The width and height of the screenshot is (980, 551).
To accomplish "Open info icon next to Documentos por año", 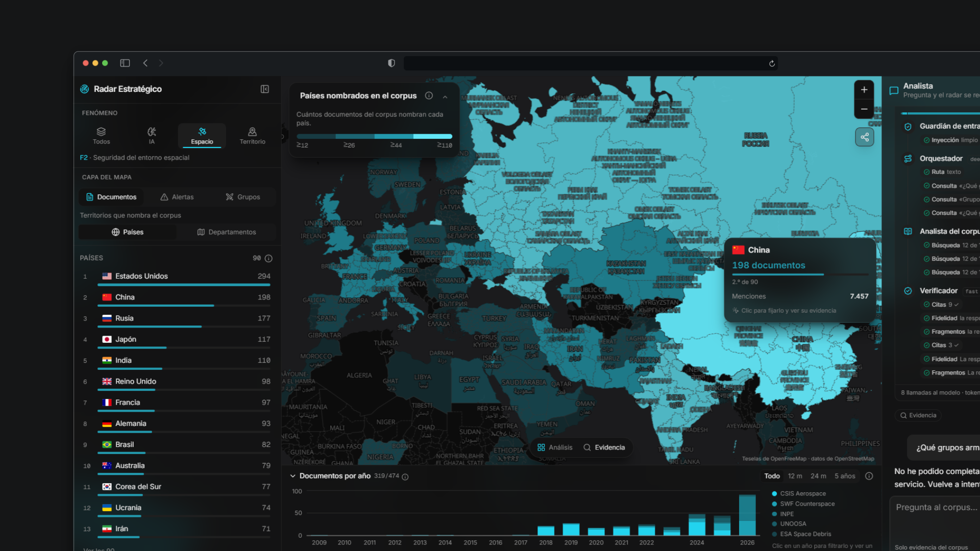I will pos(405,477).
